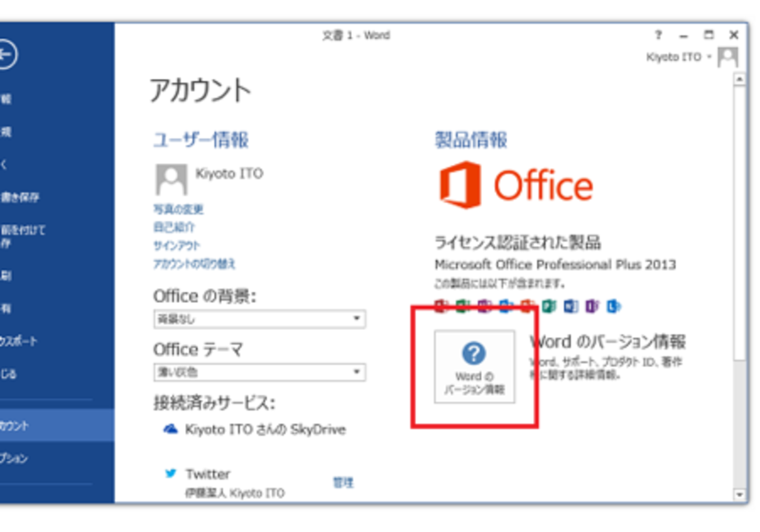This screenshot has height=532, width=760.
Task: Open the Word のバージョン情報 button
Action: pos(474,367)
